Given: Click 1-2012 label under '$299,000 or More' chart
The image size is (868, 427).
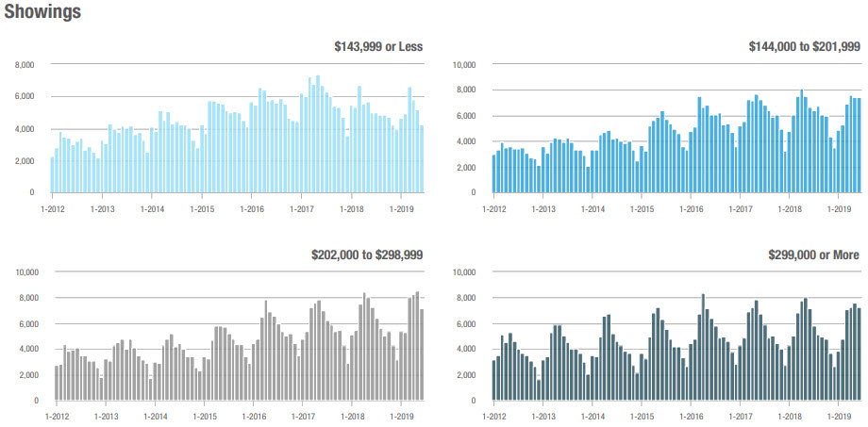Looking at the screenshot, I should [x=493, y=419].
